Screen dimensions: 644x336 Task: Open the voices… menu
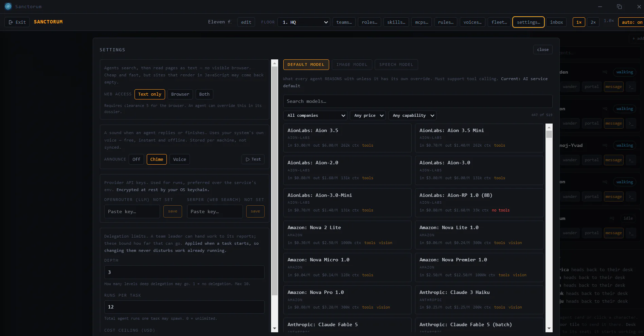[x=472, y=22]
